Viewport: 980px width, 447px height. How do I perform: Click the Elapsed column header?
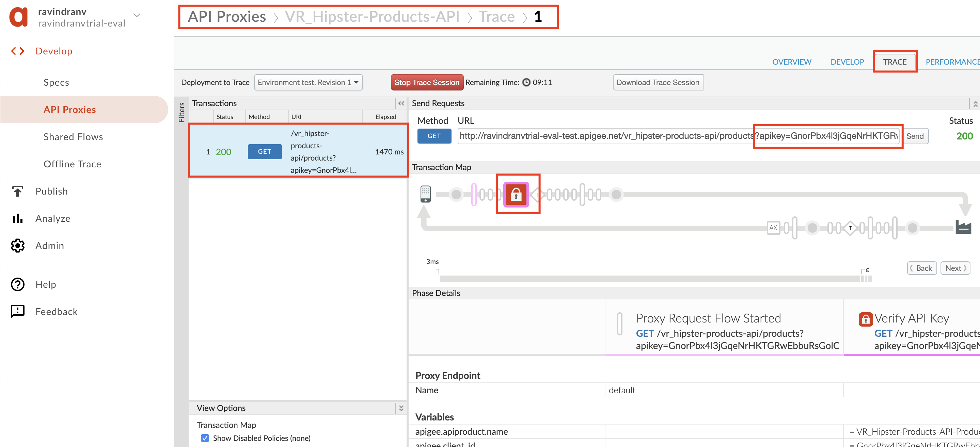[386, 117]
